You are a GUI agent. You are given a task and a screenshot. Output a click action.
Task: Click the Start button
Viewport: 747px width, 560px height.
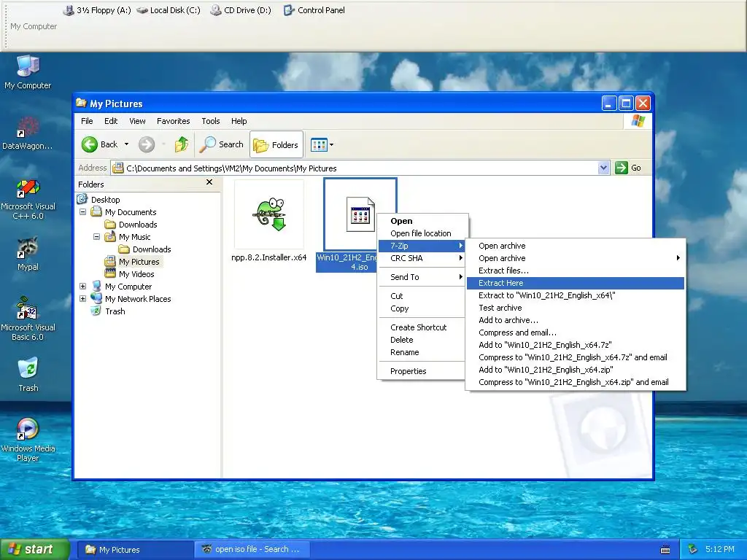click(35, 549)
